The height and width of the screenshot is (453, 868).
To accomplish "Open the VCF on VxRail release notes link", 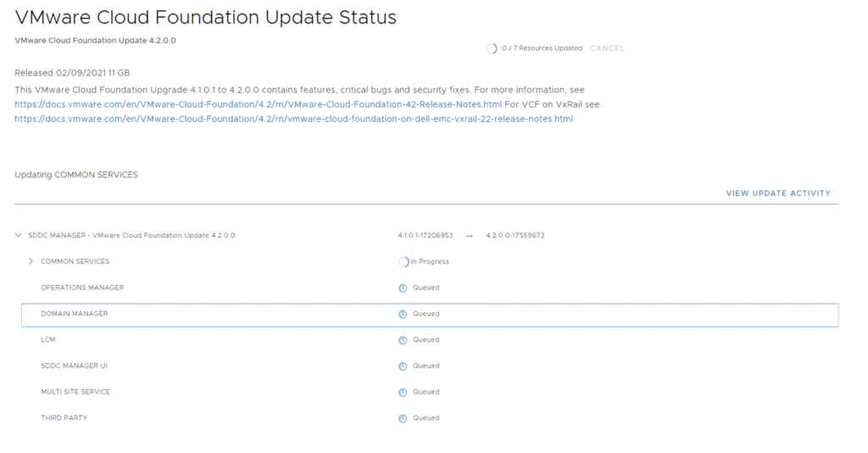I will (293, 119).
